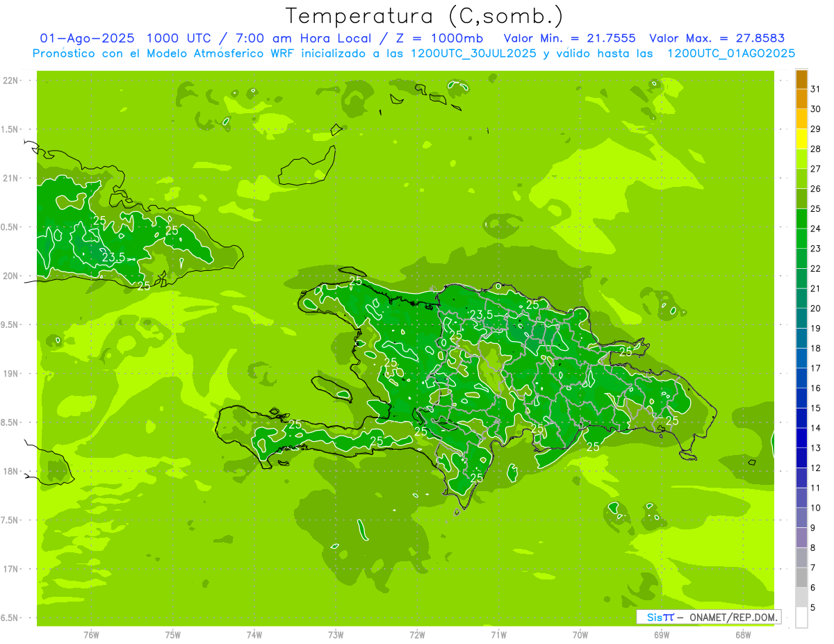Image resolution: width=834 pixels, height=644 pixels.
Task: Click the 73W longitude axis label
Action: pyautogui.click(x=336, y=635)
